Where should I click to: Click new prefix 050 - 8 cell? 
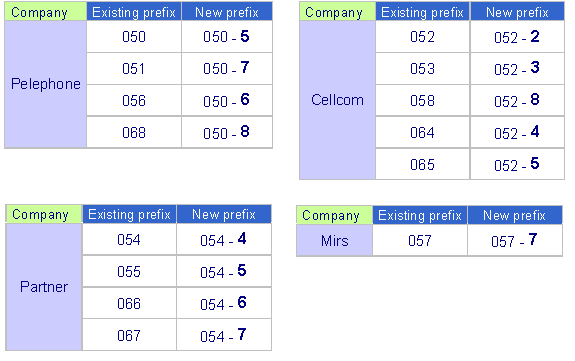[x=227, y=132]
